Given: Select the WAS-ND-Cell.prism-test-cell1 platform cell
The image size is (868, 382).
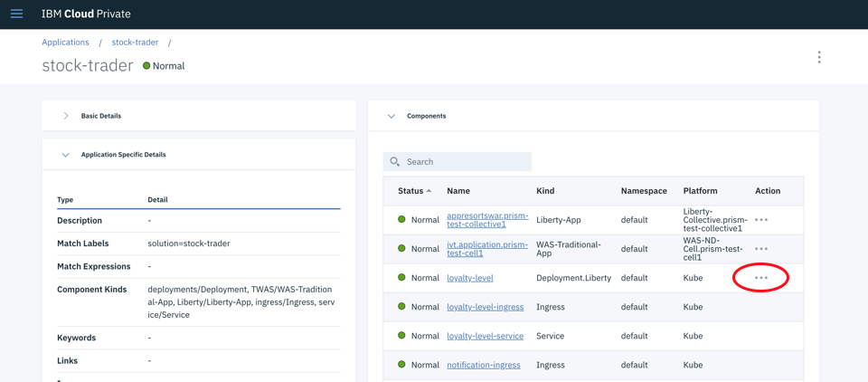Looking at the screenshot, I should (x=713, y=249).
